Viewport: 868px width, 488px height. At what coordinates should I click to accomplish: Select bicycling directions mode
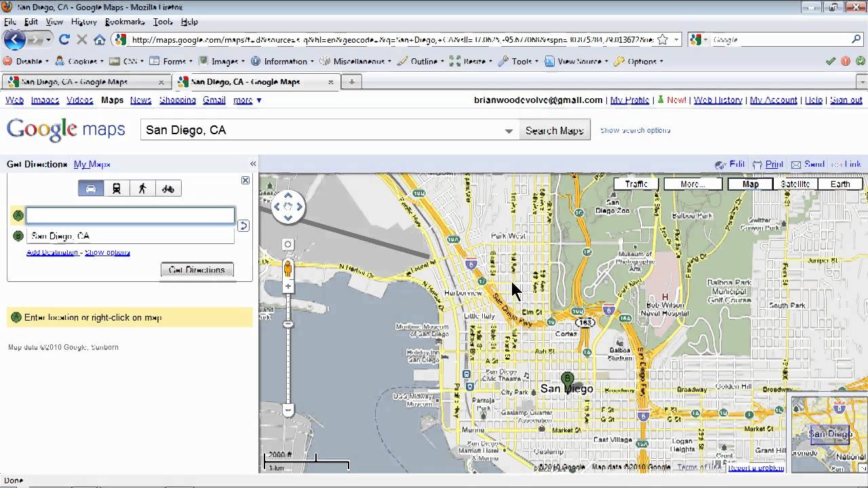168,188
